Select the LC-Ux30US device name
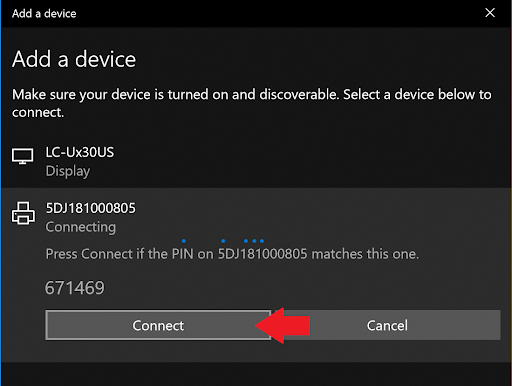The image size is (512, 386). click(80, 152)
